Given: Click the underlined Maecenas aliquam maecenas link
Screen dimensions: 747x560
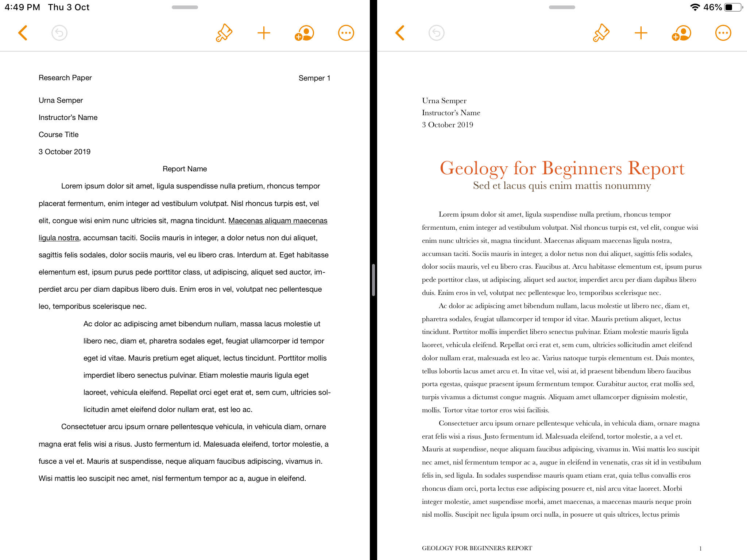Looking at the screenshot, I should [278, 221].
